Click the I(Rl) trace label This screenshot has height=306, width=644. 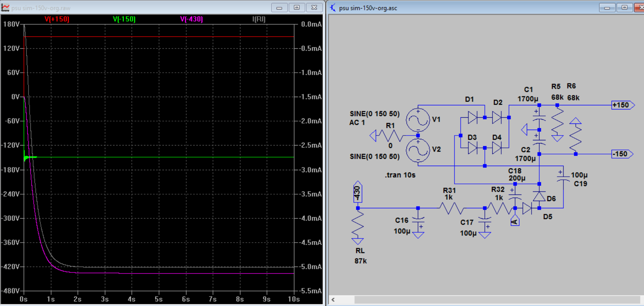259,19
